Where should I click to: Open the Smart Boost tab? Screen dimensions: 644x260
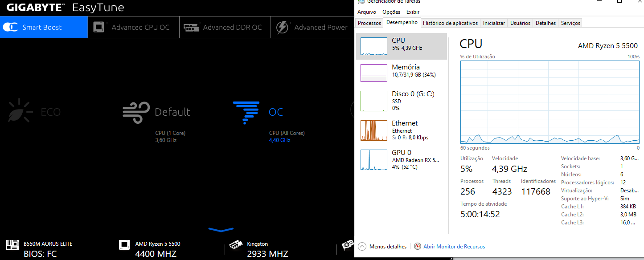(44, 27)
